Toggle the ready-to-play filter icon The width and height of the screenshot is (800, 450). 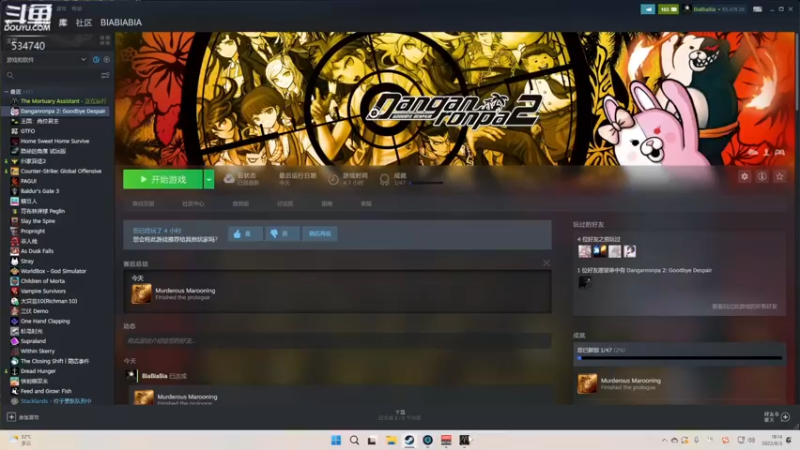(x=107, y=60)
